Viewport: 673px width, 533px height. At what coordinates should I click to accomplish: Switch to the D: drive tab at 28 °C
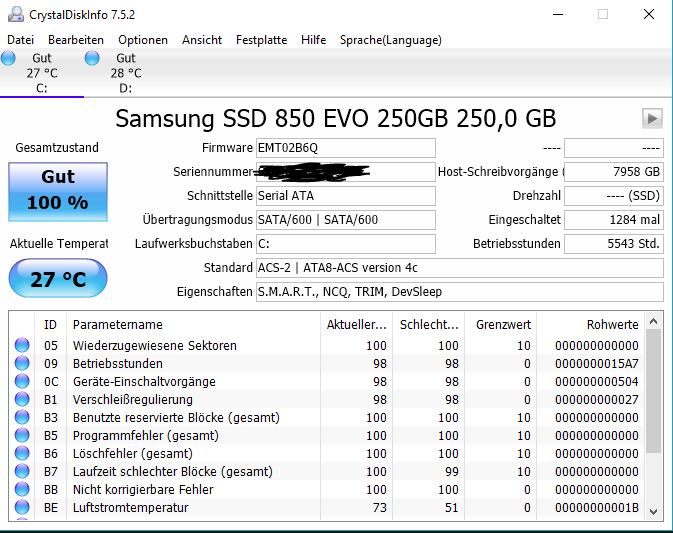(x=125, y=73)
